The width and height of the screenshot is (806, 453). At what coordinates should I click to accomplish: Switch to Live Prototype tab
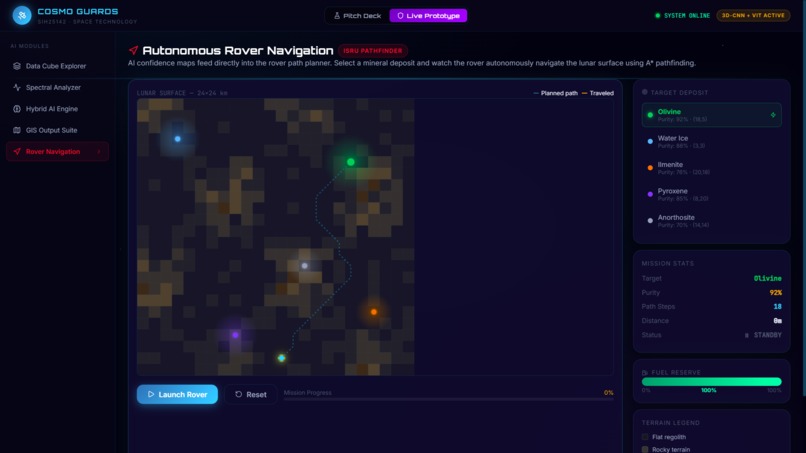point(428,16)
